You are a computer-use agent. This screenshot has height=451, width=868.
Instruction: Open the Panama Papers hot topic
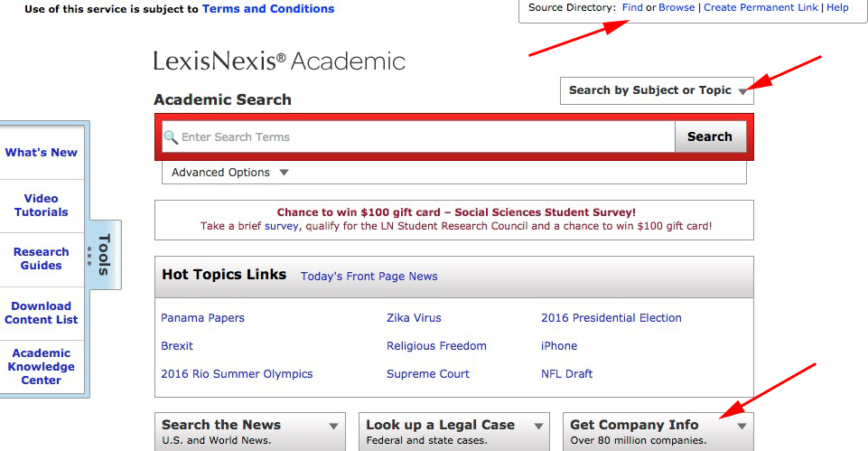point(202,318)
